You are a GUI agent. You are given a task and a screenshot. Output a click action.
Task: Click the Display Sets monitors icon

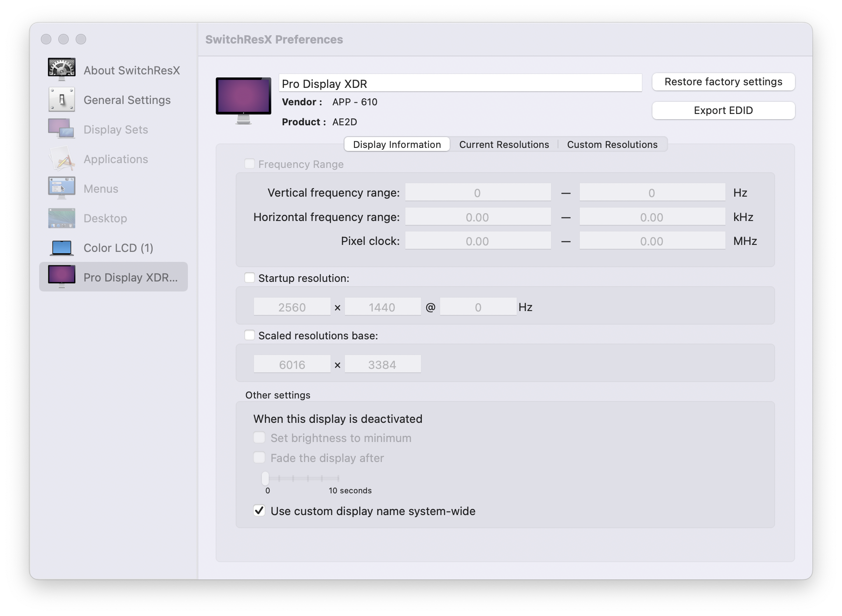click(x=61, y=129)
